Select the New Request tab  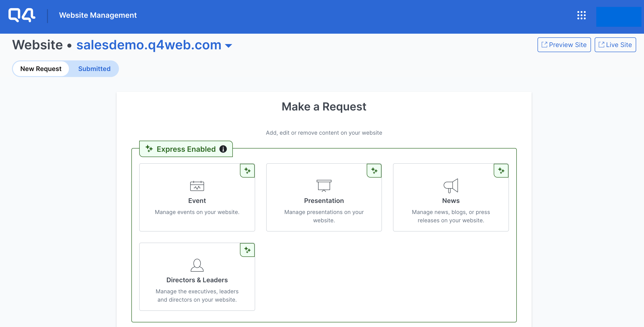pyautogui.click(x=41, y=68)
